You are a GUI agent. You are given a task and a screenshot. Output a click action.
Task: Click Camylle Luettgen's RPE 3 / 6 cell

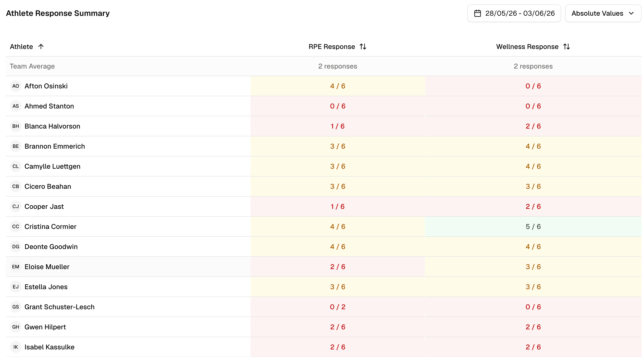[x=338, y=167]
